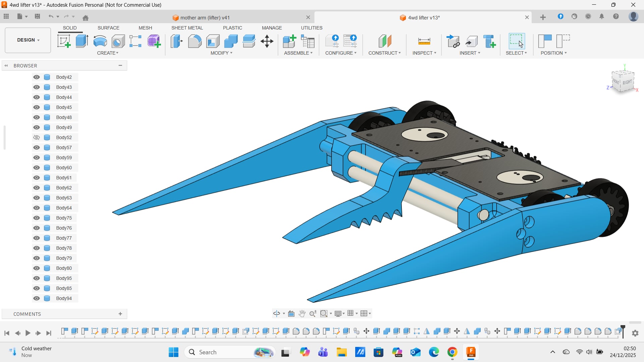This screenshot has height=362, width=644.
Task: Select Body94 in the browser
Action: coord(64,298)
